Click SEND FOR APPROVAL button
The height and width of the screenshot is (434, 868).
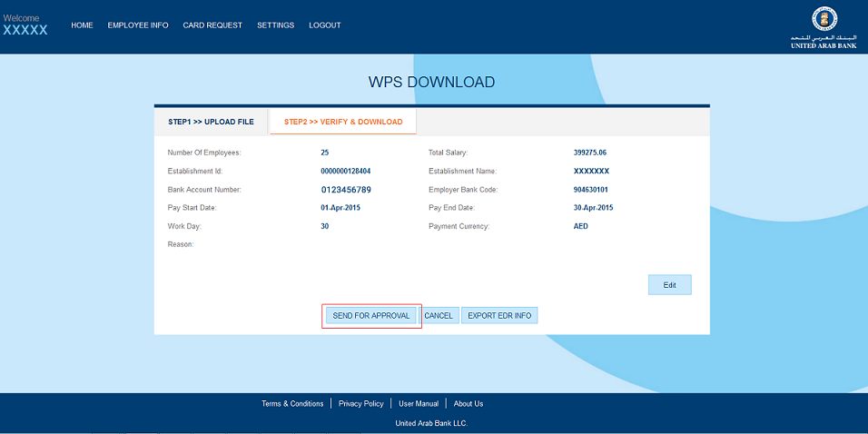pyautogui.click(x=371, y=316)
